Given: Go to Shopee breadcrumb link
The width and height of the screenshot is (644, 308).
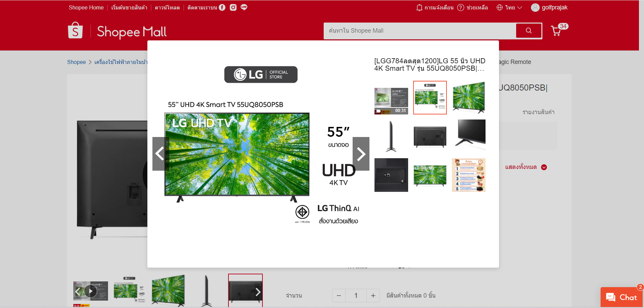Looking at the screenshot, I should (76, 62).
